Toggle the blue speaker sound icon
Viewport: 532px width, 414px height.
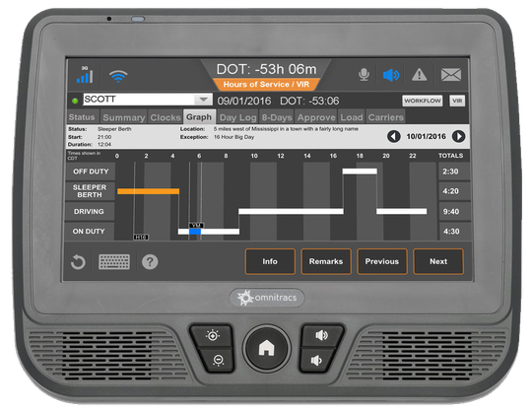click(x=391, y=75)
